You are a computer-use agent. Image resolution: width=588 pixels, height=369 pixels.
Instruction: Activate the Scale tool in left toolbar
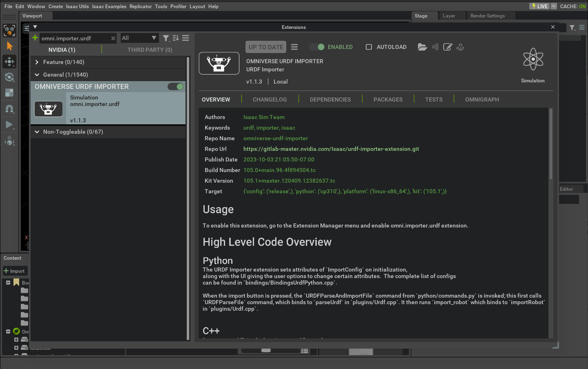click(x=9, y=93)
